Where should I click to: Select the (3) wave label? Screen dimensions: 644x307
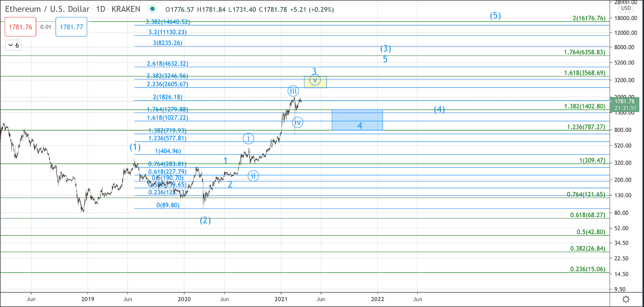[x=386, y=49]
